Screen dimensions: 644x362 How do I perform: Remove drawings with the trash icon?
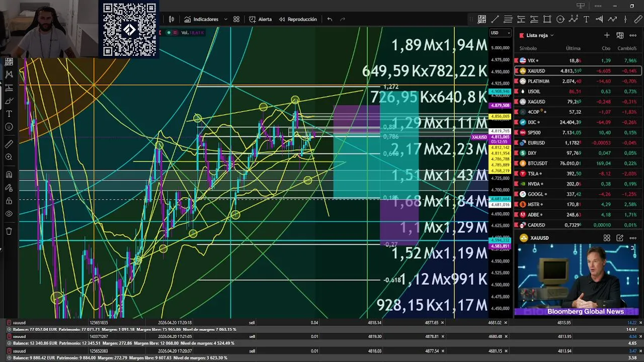(9, 231)
